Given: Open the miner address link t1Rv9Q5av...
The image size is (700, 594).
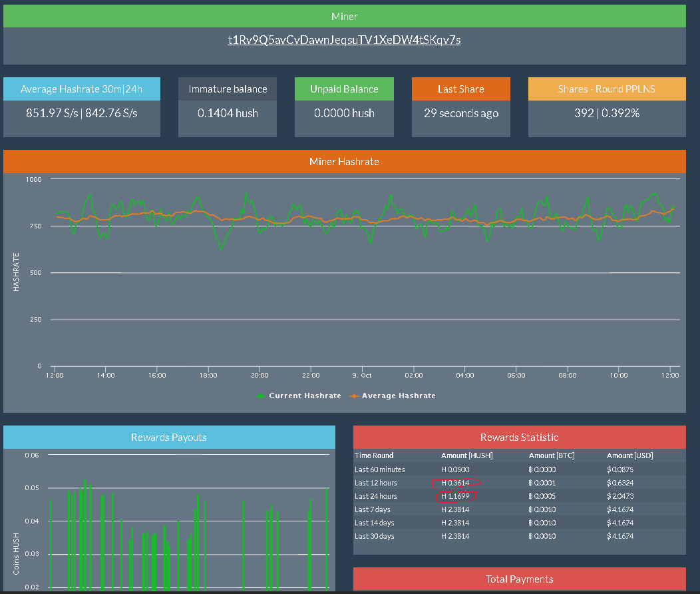Looking at the screenshot, I should 344,40.
